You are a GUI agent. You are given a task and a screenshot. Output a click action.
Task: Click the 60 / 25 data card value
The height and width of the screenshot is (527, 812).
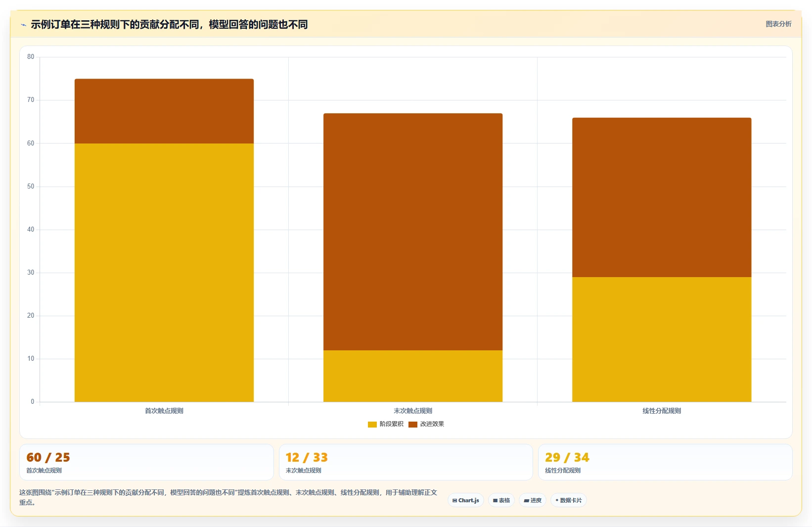pyautogui.click(x=48, y=457)
